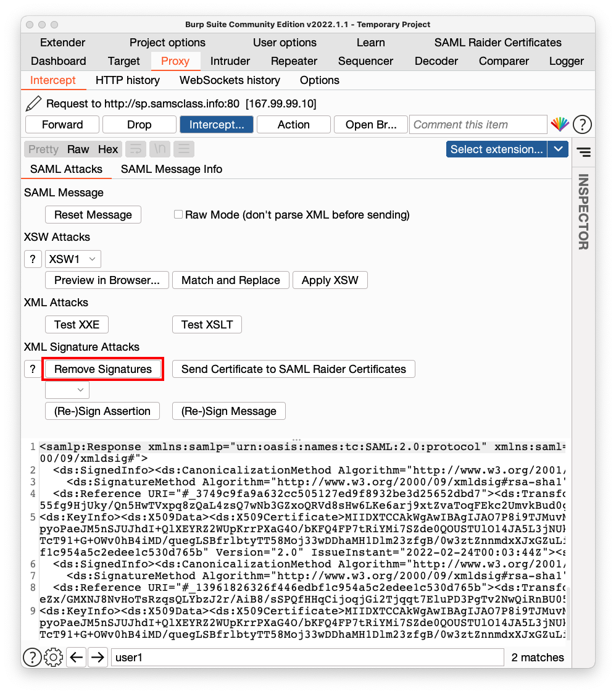Open the Learn tab
Viewport: 616px width, 694px height.
(x=371, y=43)
